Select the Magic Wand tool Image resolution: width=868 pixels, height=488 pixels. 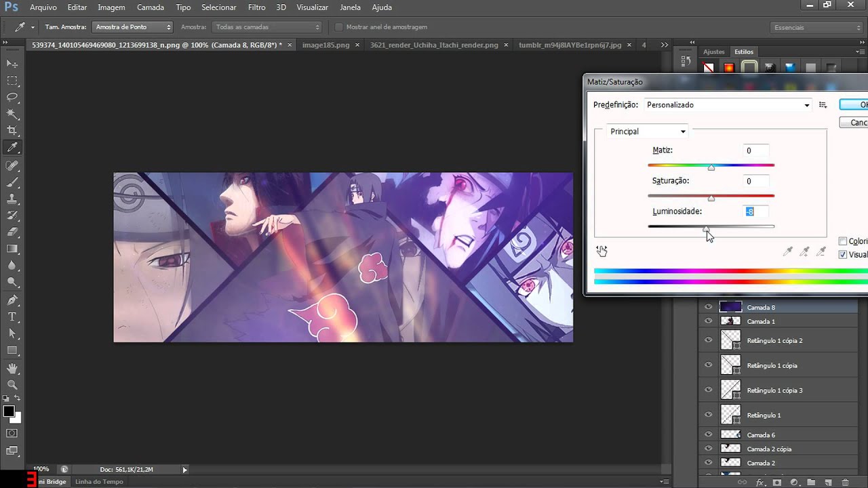pos(12,114)
